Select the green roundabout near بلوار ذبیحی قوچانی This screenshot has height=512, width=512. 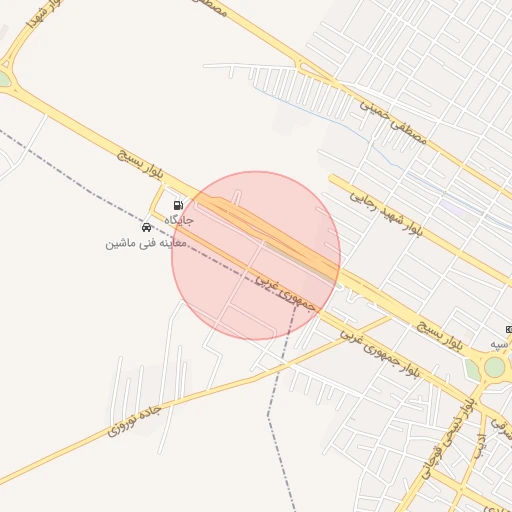click(x=494, y=367)
